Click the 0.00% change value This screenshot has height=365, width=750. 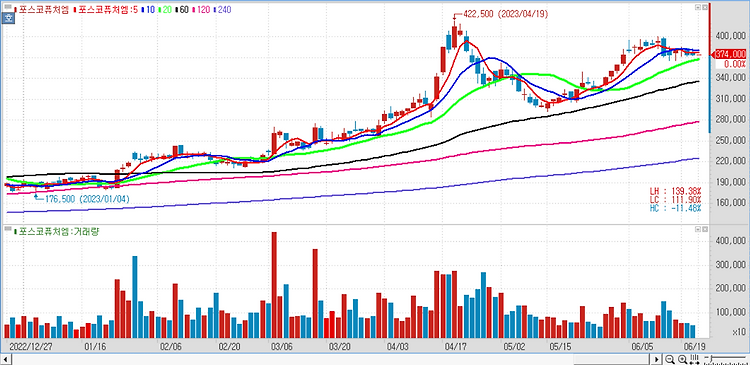coord(735,64)
